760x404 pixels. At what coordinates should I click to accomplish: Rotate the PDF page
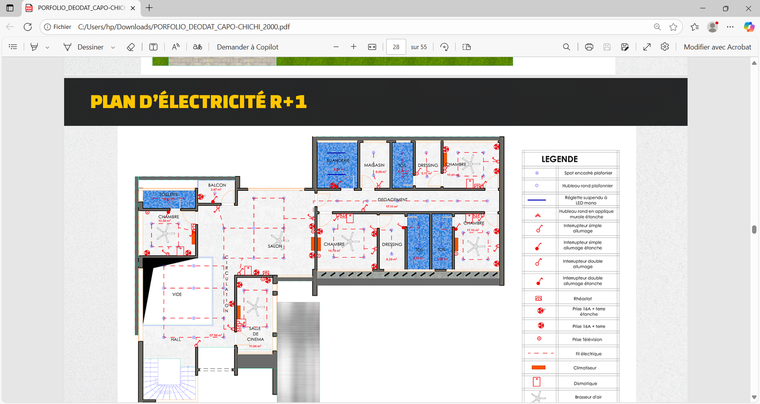pos(444,47)
